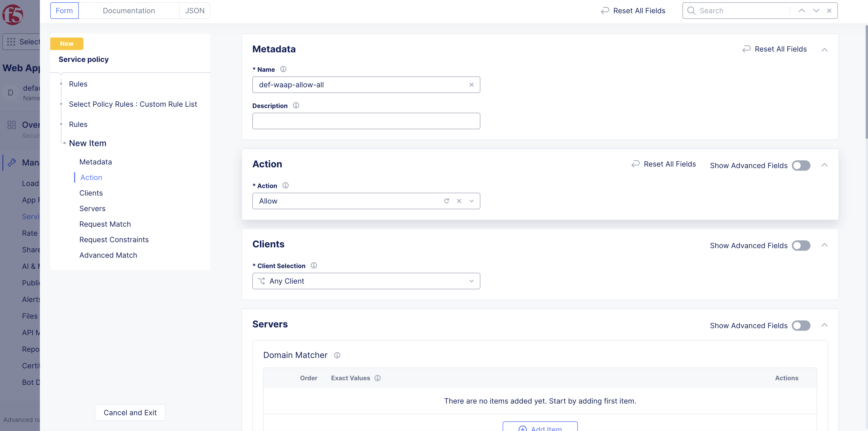Image resolution: width=868 pixels, height=431 pixels.
Task: Collapse the Metadata section
Action: point(825,50)
